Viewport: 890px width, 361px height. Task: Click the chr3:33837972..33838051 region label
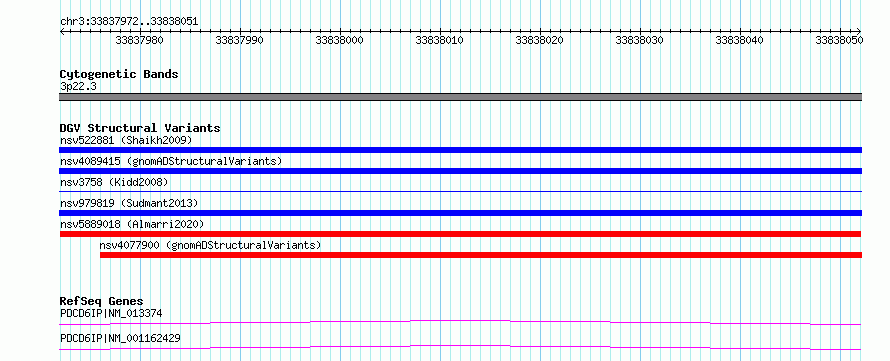click(x=129, y=22)
